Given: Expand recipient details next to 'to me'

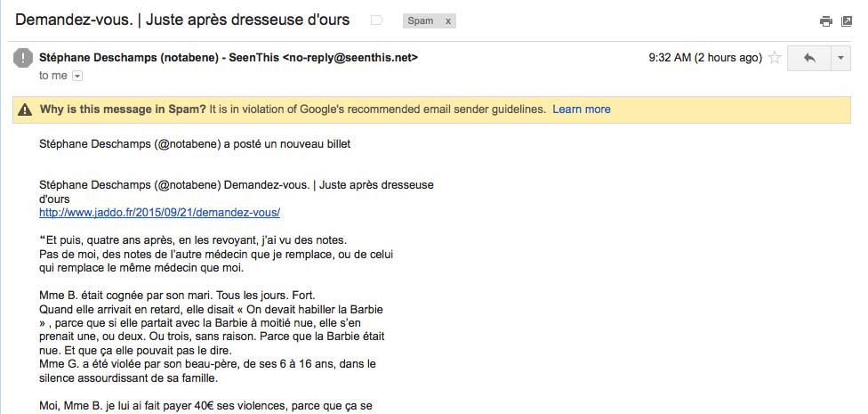Looking at the screenshot, I should pyautogui.click(x=77, y=76).
